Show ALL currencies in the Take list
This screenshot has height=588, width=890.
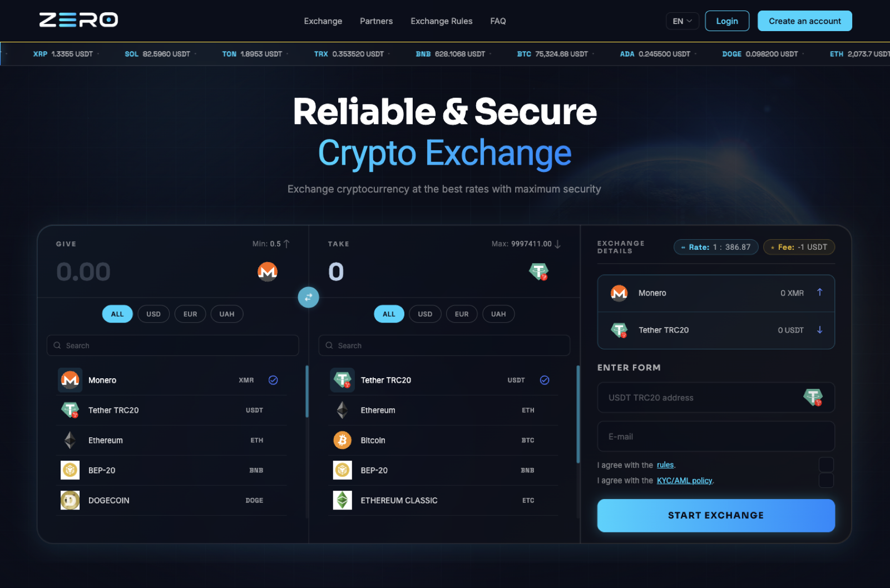click(x=389, y=314)
